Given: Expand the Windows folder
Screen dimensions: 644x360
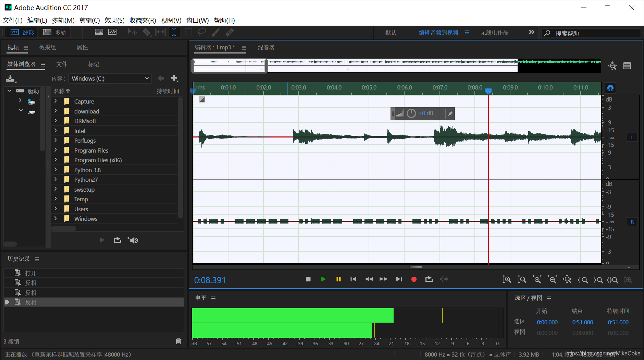Looking at the screenshot, I should (55, 218).
